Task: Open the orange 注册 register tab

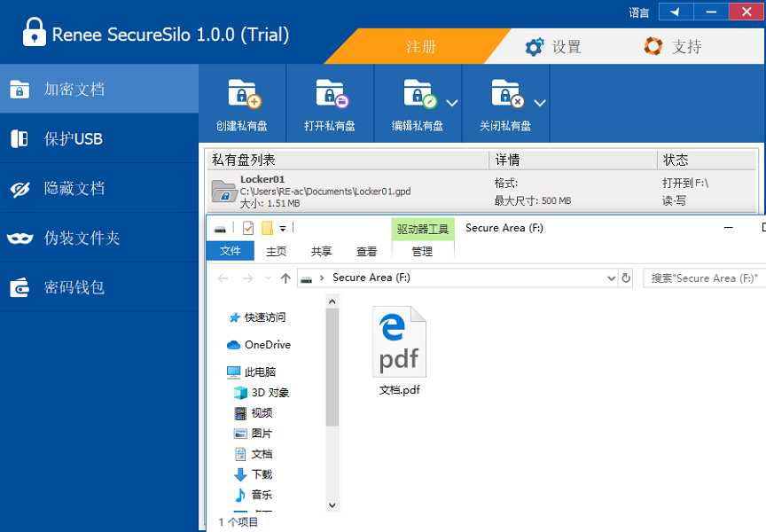Action: click(x=420, y=46)
